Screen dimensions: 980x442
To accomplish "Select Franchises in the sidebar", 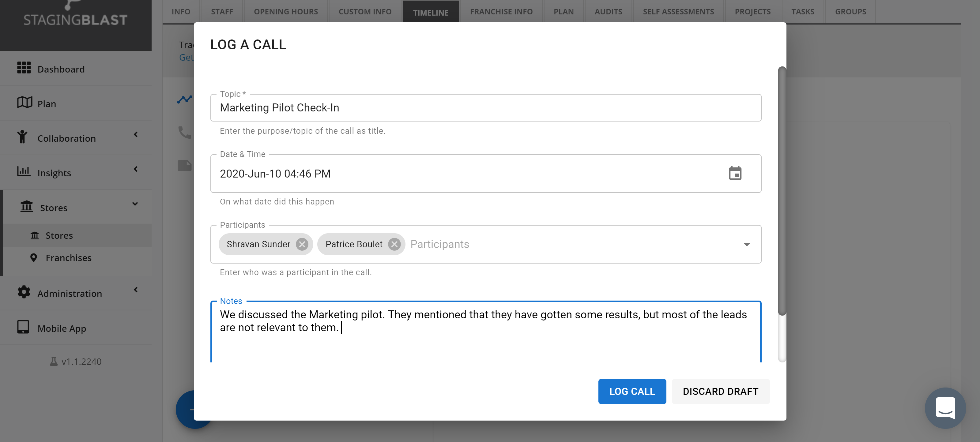I will [x=69, y=258].
